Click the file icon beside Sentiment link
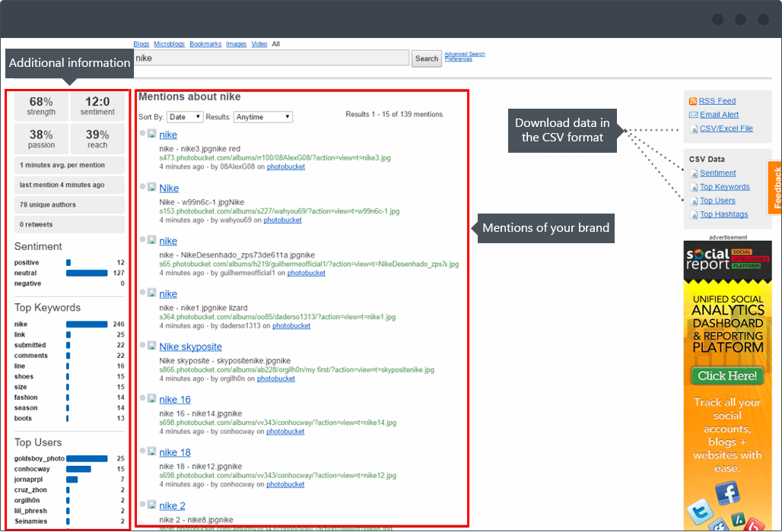This screenshot has width=782, height=532. coord(694,173)
